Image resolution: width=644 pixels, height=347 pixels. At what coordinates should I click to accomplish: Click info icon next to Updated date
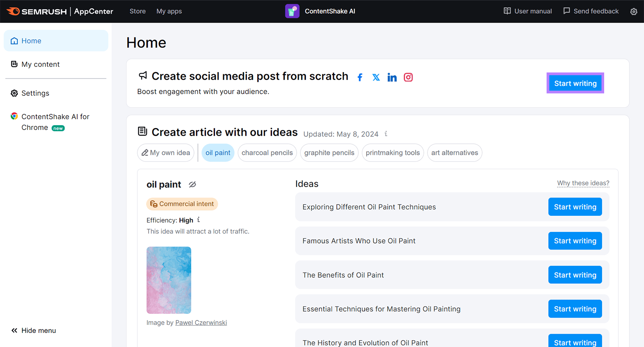tap(386, 134)
